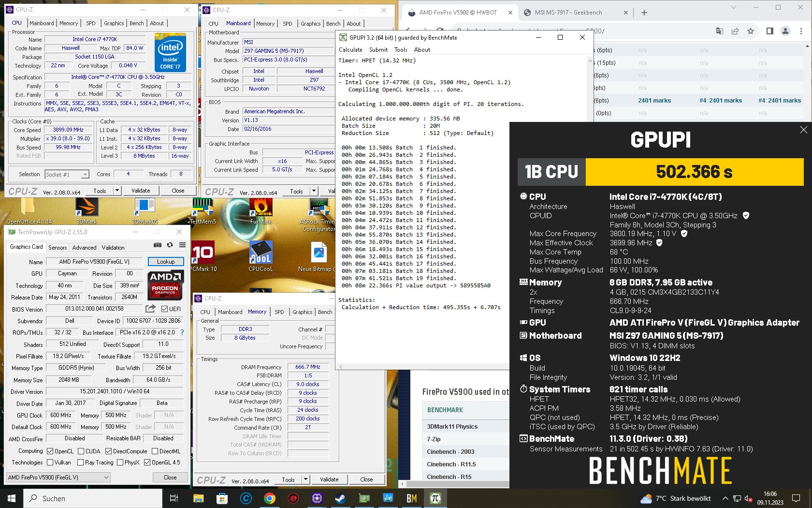
Task: Open the OpenOffice 4.1.14 desktop folder
Action: tap(29, 211)
